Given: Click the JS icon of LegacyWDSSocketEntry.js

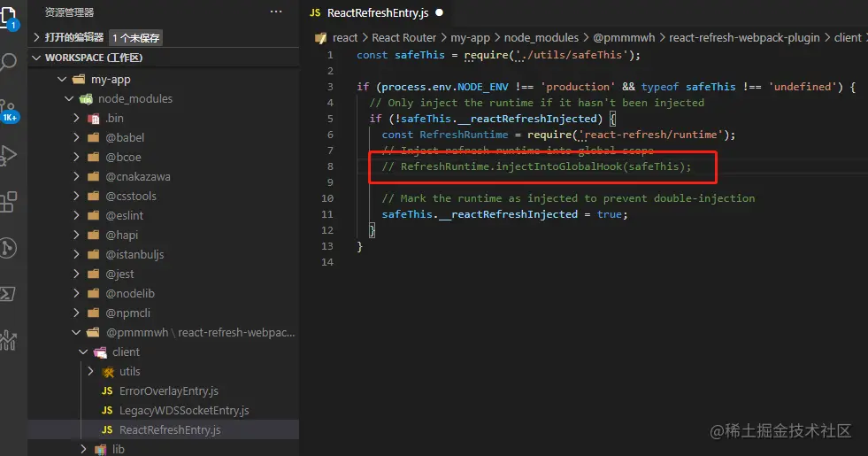Looking at the screenshot, I should [x=107, y=411].
